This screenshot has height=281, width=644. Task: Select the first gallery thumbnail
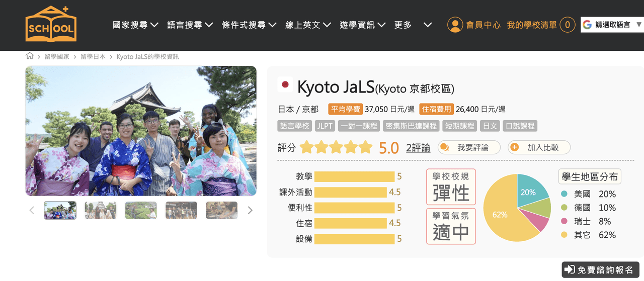60,210
